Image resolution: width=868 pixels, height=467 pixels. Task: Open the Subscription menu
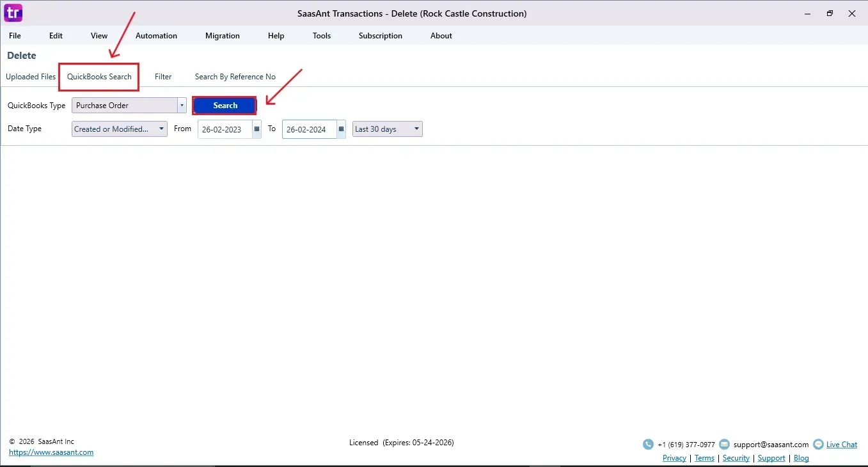pyautogui.click(x=380, y=36)
